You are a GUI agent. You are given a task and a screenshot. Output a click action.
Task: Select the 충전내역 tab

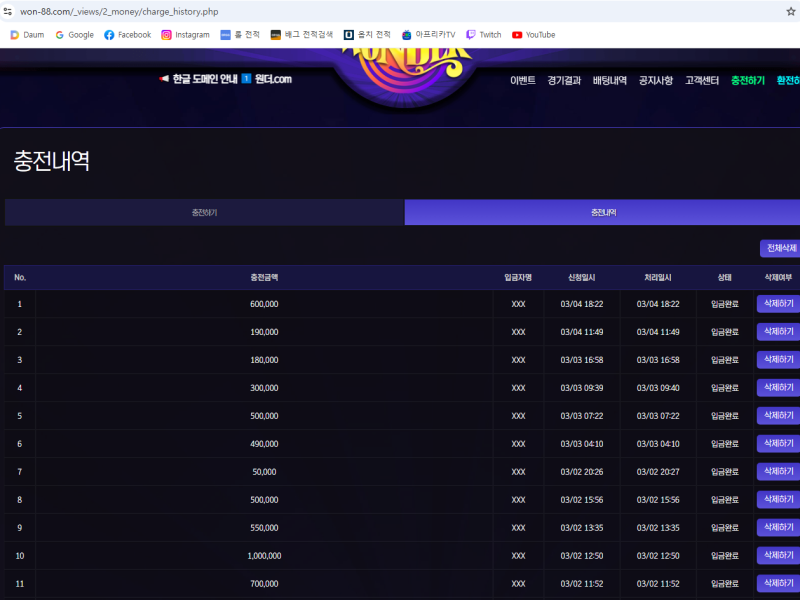(x=602, y=213)
